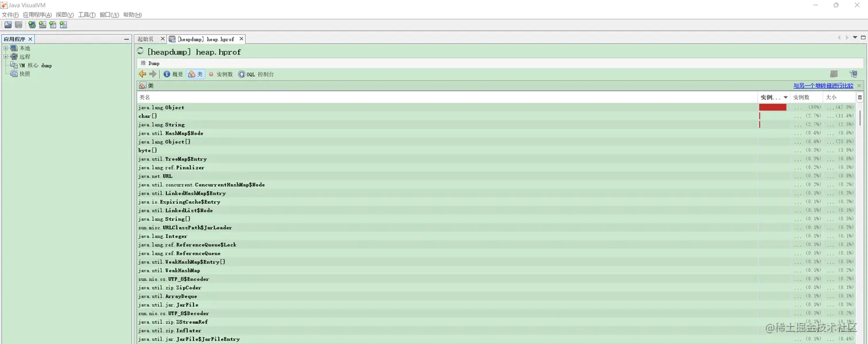
Task: Open the document tab list dropdown arrow
Action: click(854, 38)
